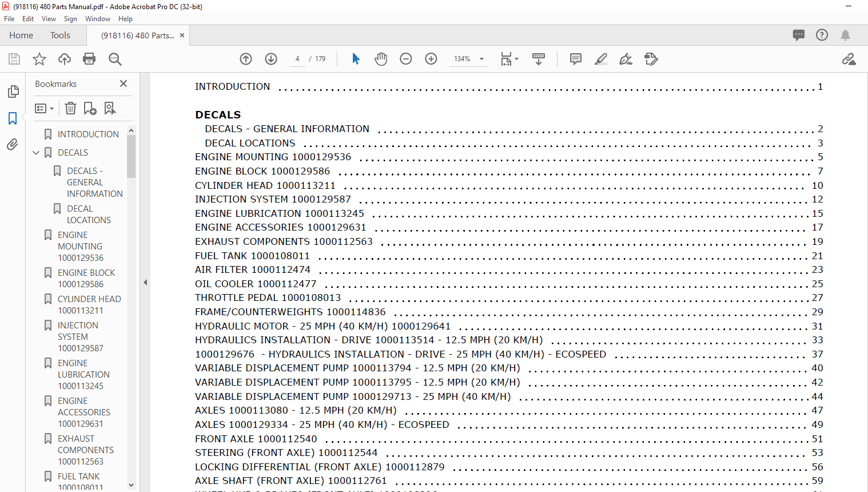Select EXHAUST COMPONENTS 1000112563 bookmark
This screenshot has width=868, height=492.
(x=86, y=450)
